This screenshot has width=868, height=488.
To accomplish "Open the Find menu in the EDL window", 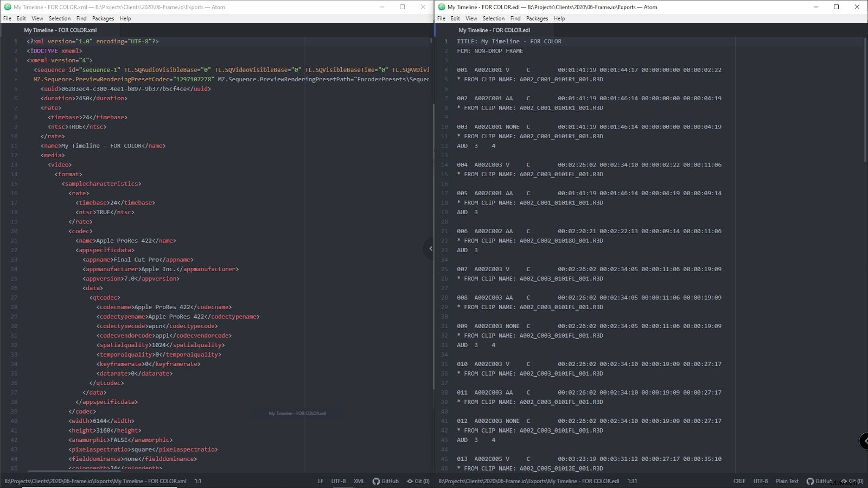I will tap(515, 18).
